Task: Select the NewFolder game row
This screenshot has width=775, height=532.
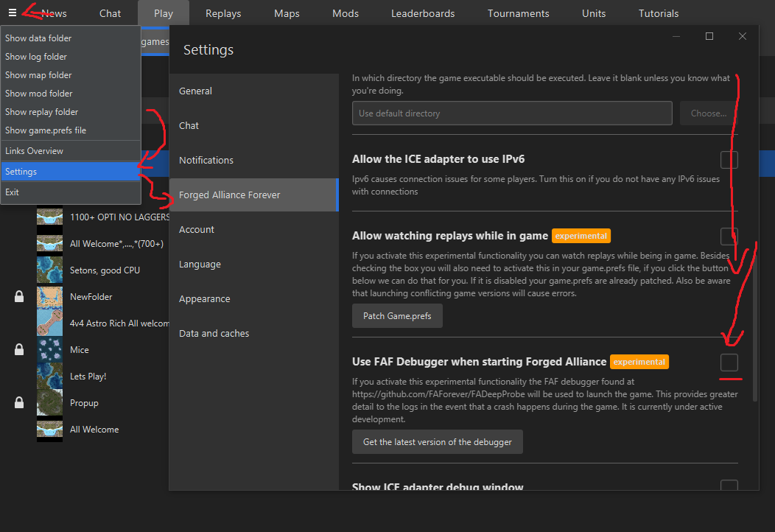Action: 85,297
